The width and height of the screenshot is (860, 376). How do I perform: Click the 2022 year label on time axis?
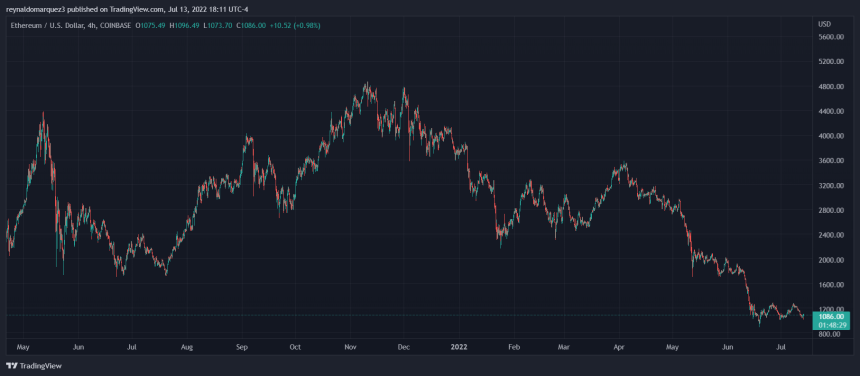click(458, 347)
